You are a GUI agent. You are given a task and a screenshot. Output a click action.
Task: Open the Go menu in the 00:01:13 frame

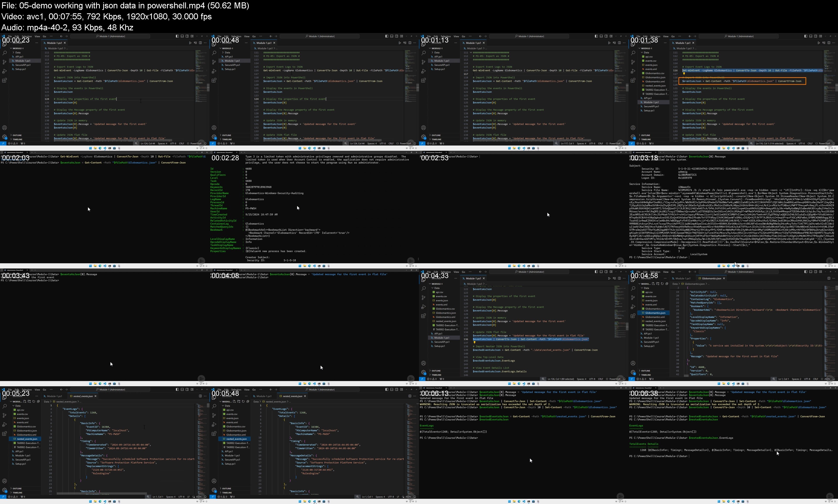click(x=464, y=36)
